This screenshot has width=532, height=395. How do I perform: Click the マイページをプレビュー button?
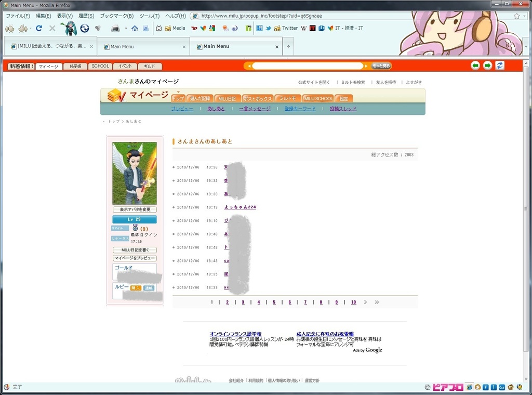click(x=135, y=258)
